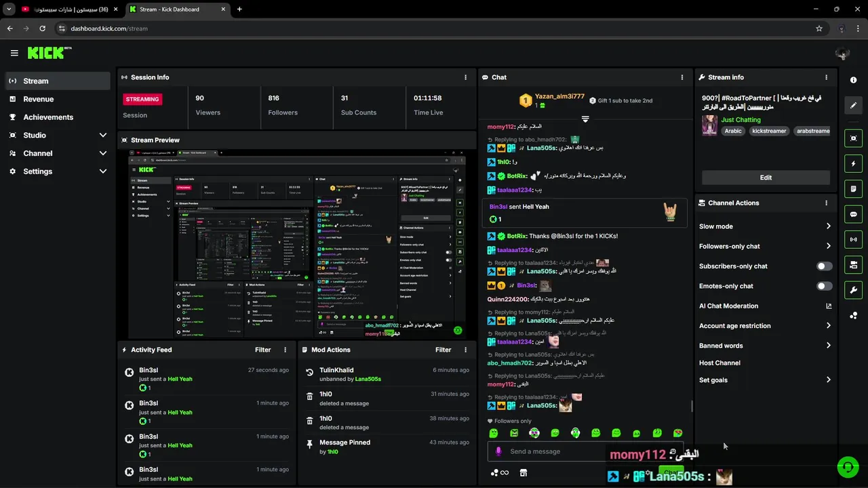Screen dimensions: 868x488
Task: Click the Arabic tag chip
Action: (x=733, y=131)
